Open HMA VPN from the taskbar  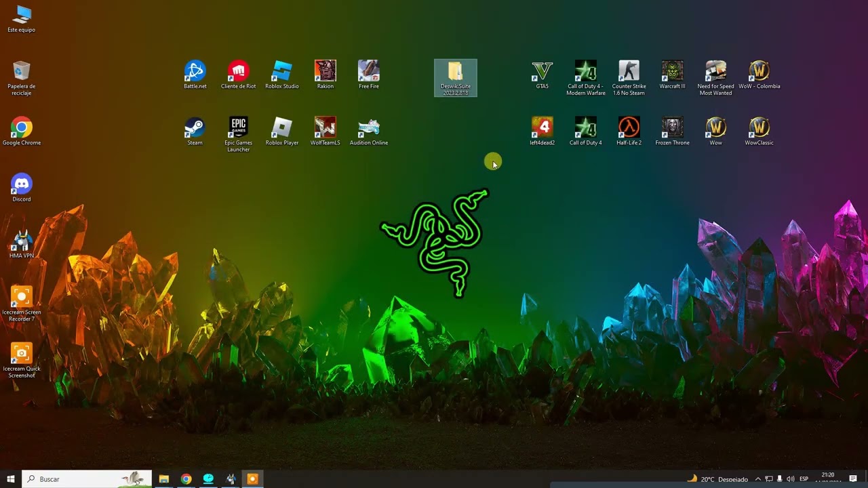tap(231, 479)
